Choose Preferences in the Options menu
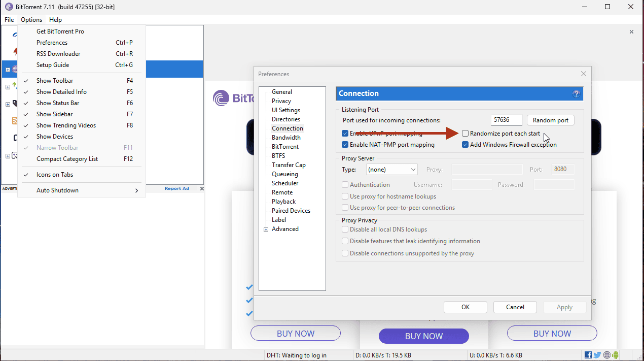Image resolution: width=644 pixels, height=361 pixels. (x=82, y=43)
